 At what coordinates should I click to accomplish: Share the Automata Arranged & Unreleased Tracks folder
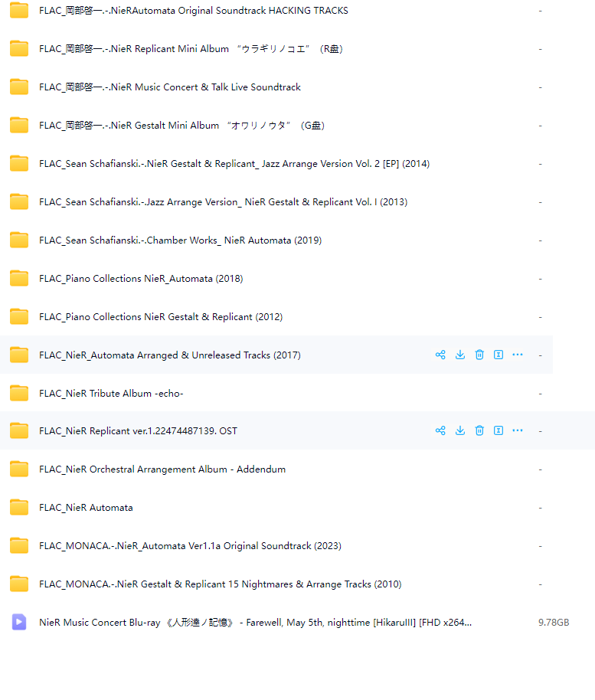coord(440,355)
